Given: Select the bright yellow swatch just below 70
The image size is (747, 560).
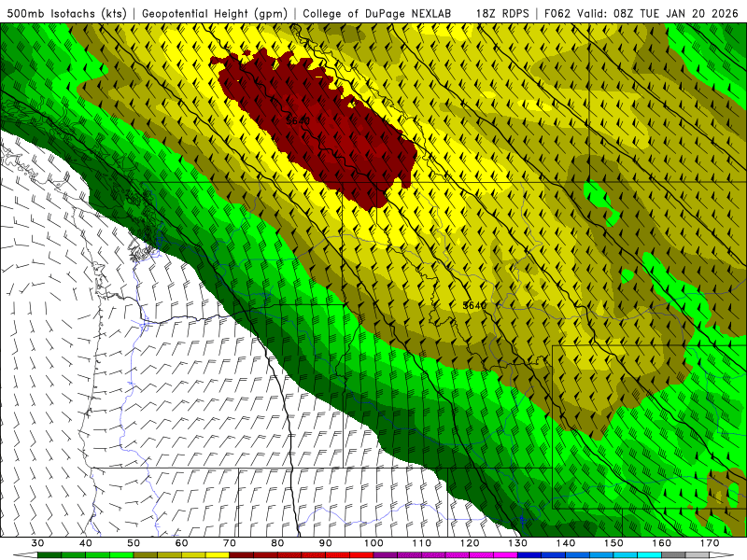Looking at the screenshot, I should pyautogui.click(x=218, y=554).
